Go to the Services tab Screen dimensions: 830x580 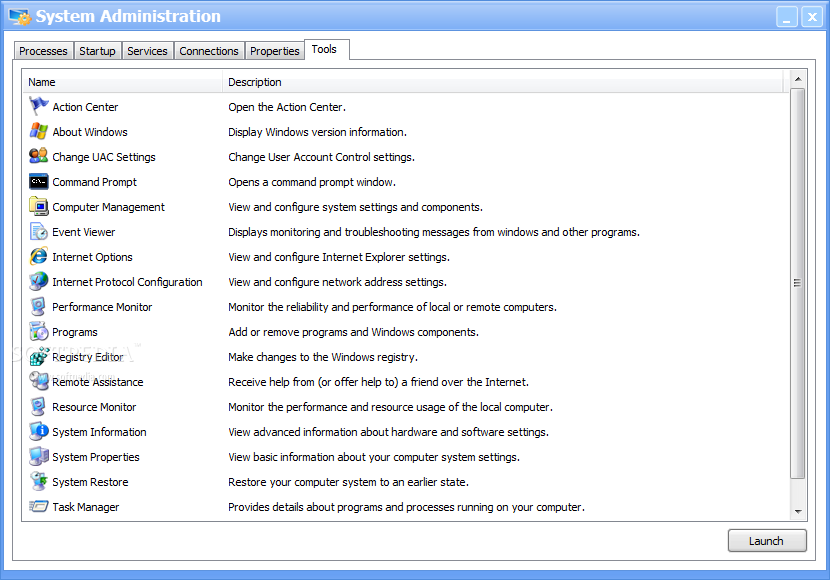point(147,51)
